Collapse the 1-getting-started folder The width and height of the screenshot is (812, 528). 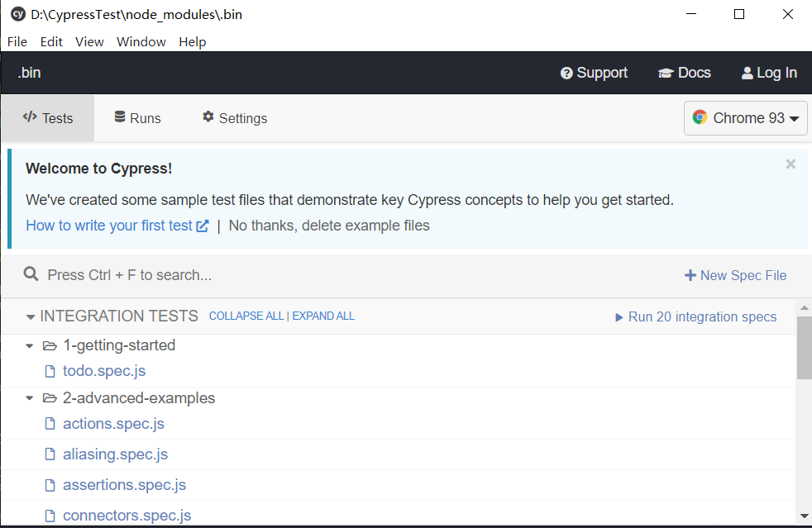pos(31,345)
